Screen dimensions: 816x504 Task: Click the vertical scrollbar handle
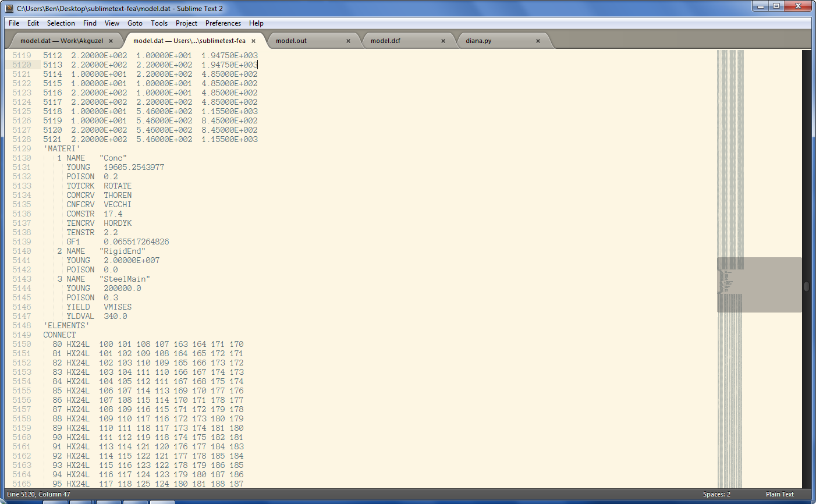point(806,286)
